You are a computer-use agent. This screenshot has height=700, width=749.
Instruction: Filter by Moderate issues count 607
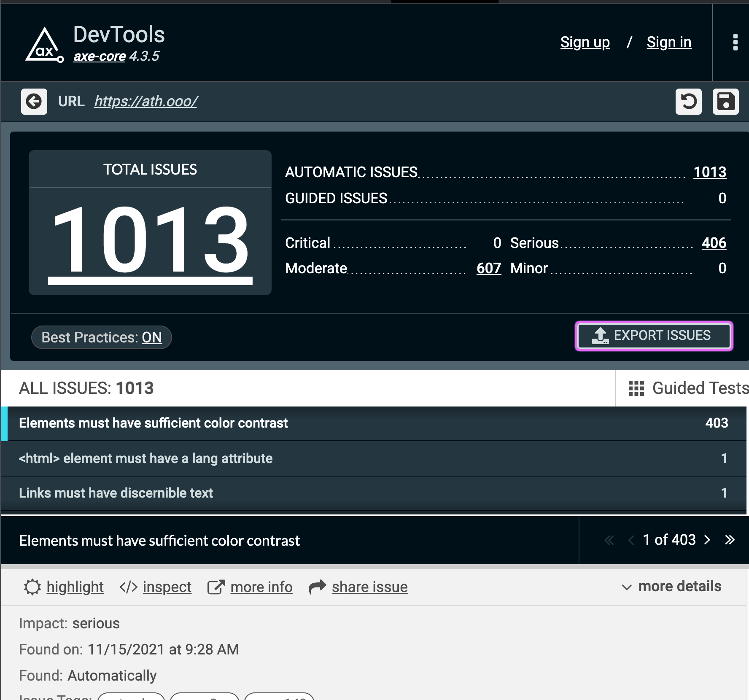click(x=489, y=268)
